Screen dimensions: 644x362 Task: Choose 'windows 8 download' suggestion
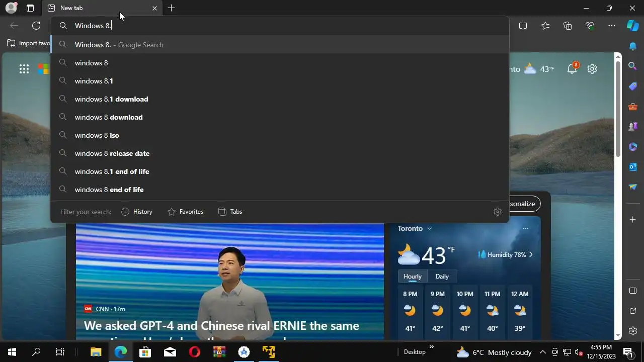tap(280, 117)
